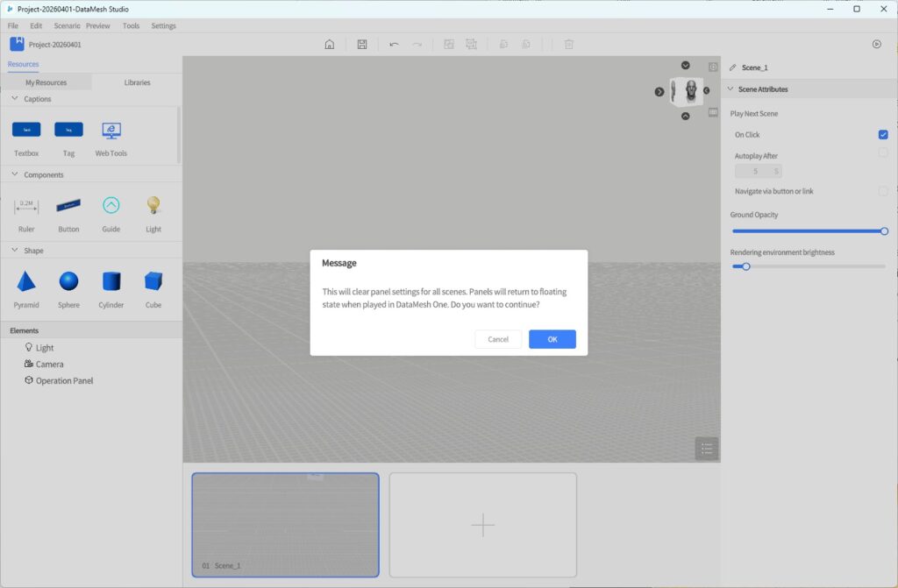Open the Scenario menu
This screenshot has width=898, height=588.
67,26
